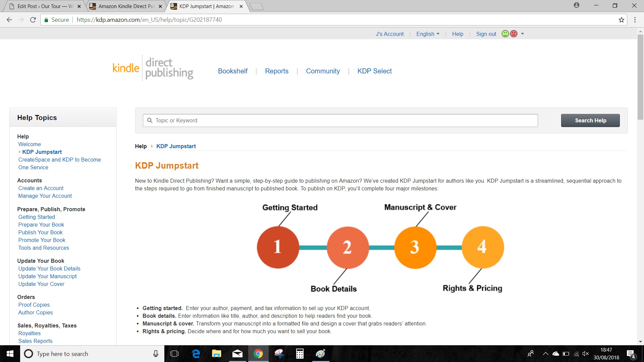Open the English language dropdown
This screenshot has width=644, height=362.
click(428, 34)
